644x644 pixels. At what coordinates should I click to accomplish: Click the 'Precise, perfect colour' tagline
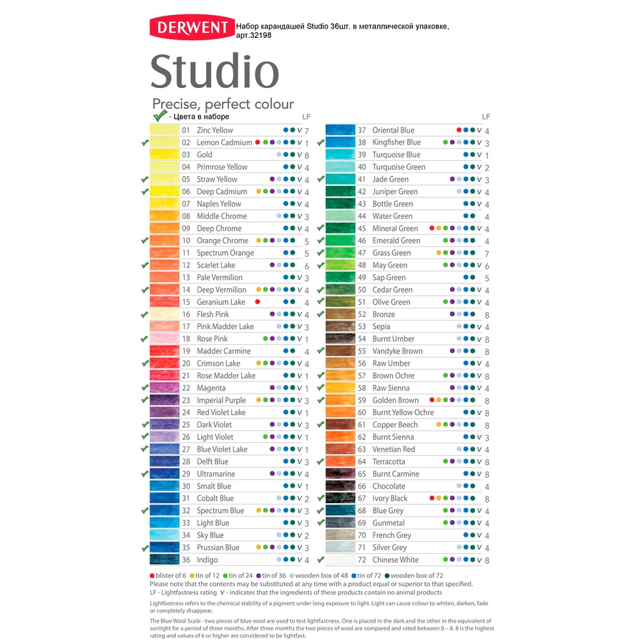tap(223, 104)
